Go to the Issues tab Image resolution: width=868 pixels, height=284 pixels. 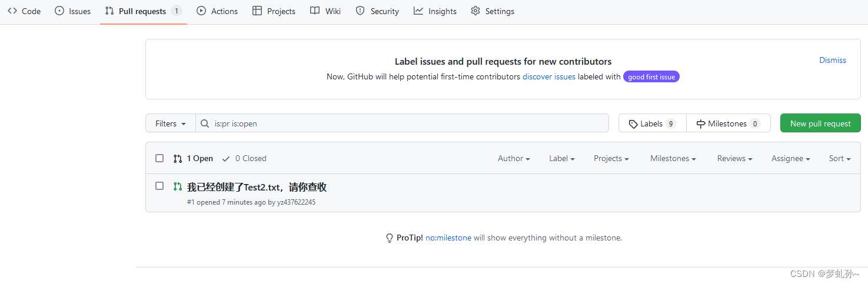[72, 11]
